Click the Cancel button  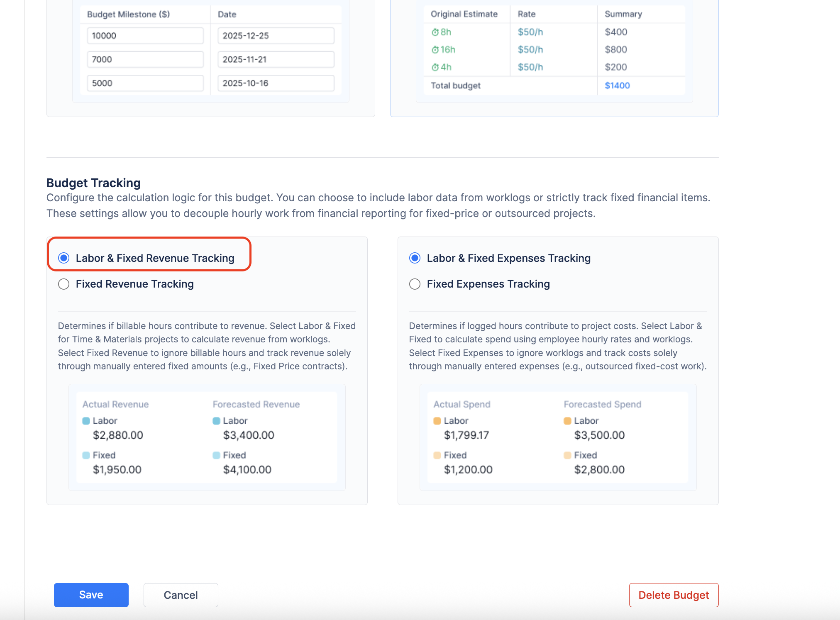(181, 595)
